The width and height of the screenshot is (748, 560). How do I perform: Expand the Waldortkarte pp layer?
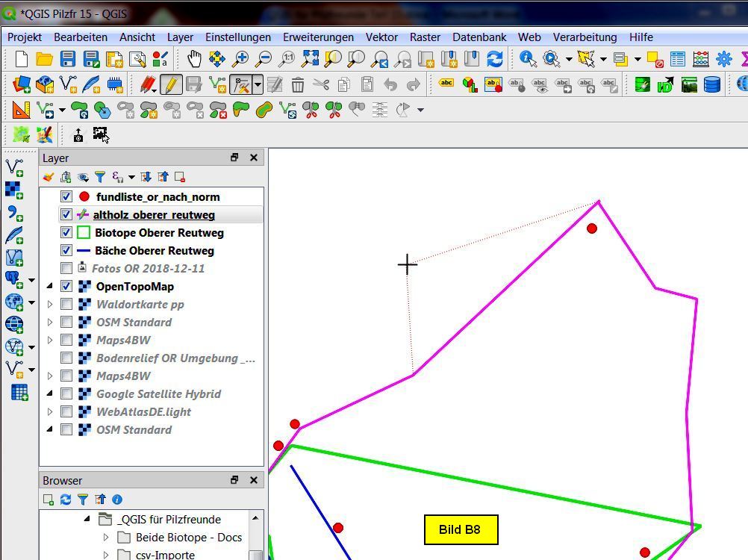(x=50, y=305)
